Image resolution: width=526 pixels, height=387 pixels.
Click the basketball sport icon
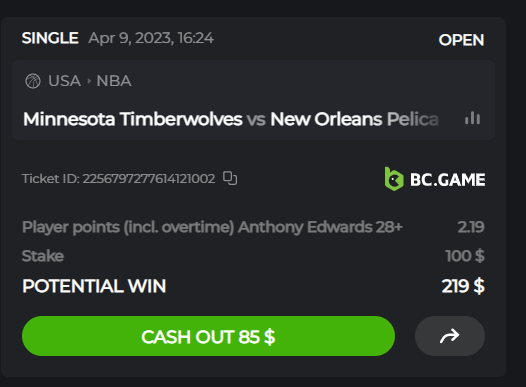click(x=33, y=81)
